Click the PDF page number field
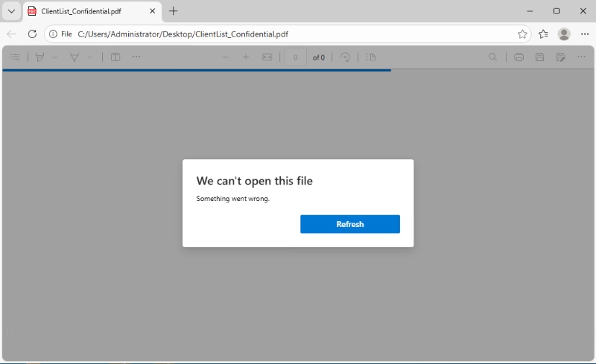The width and height of the screenshot is (596, 364). 295,57
